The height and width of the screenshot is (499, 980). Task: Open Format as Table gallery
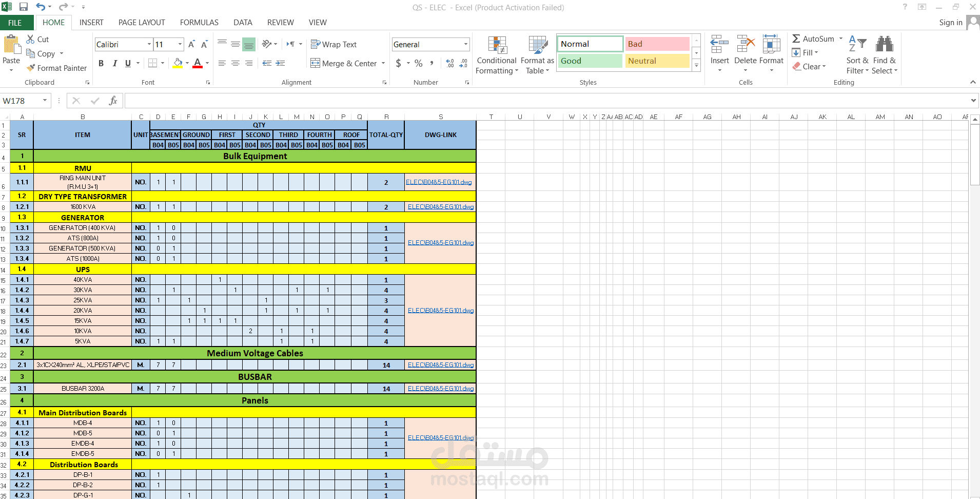click(537, 55)
